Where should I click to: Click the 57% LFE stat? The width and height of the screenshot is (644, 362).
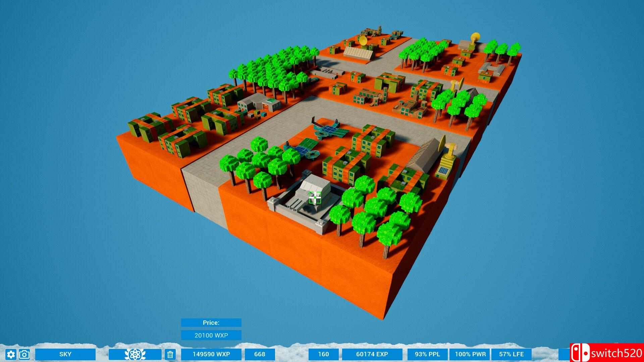pyautogui.click(x=511, y=354)
